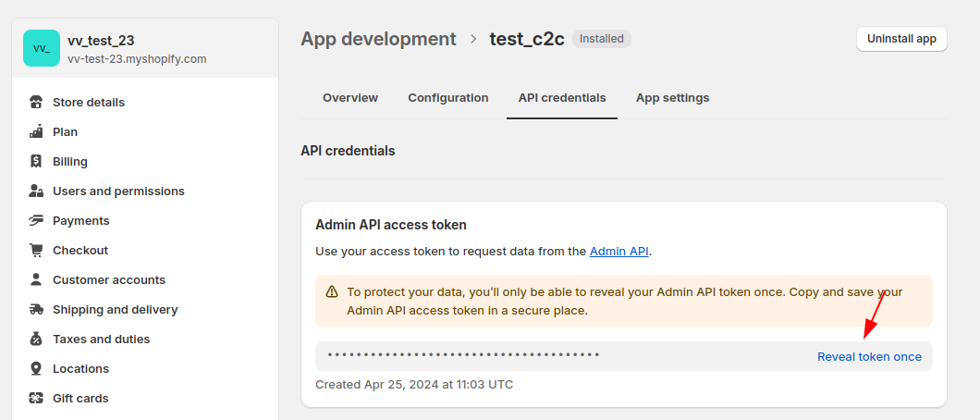
Task: Switch to the App settings tab
Action: point(672,97)
